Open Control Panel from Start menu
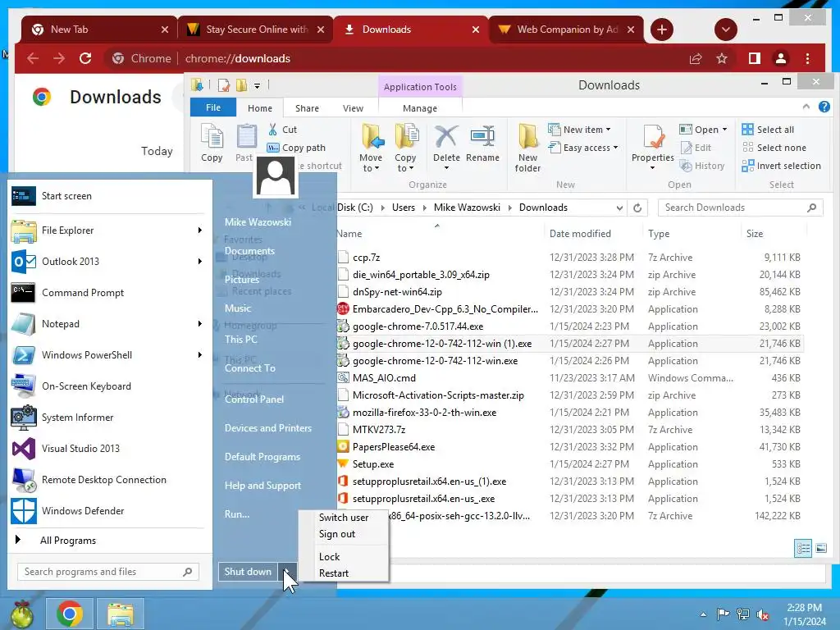The width and height of the screenshot is (840, 630). [254, 399]
